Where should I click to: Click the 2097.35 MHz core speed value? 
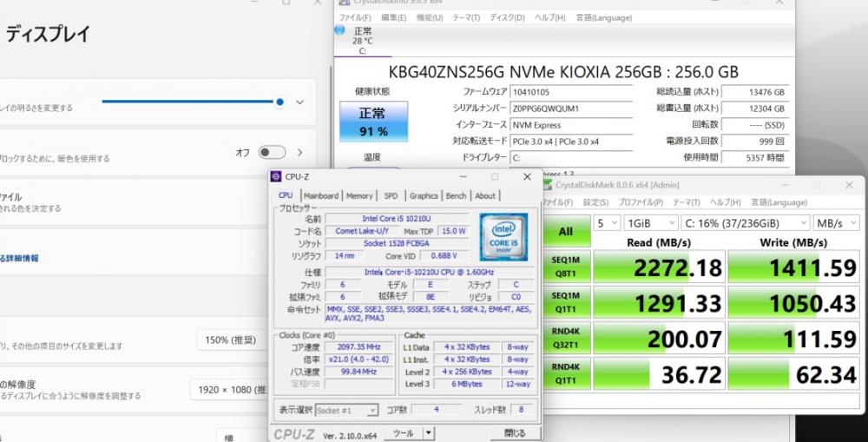358,347
